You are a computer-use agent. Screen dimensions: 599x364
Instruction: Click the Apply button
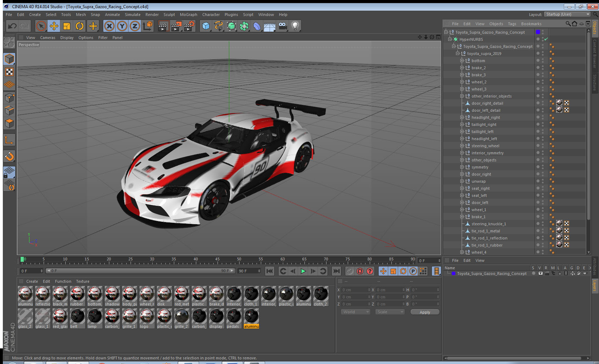coord(425,312)
